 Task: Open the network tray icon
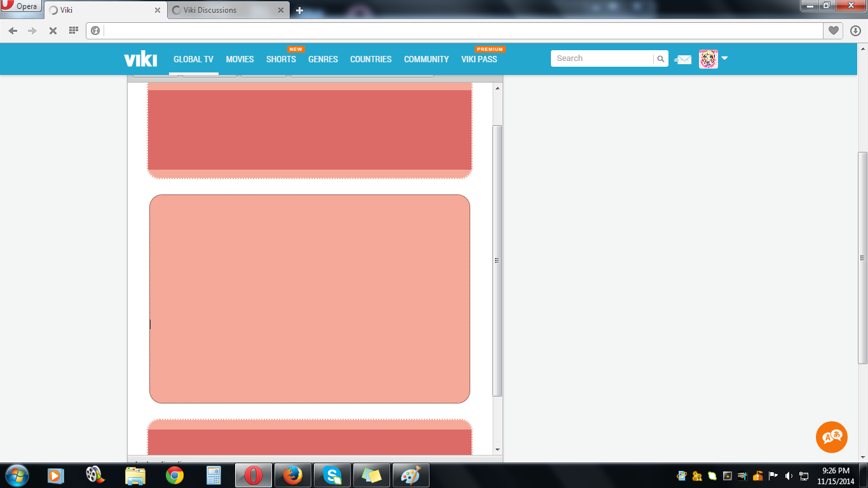(x=804, y=475)
